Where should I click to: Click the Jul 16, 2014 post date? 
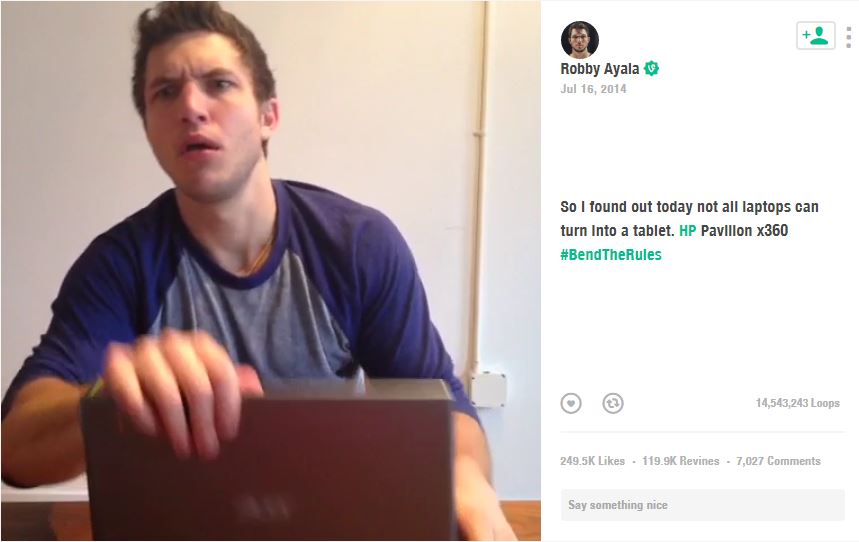pos(593,89)
